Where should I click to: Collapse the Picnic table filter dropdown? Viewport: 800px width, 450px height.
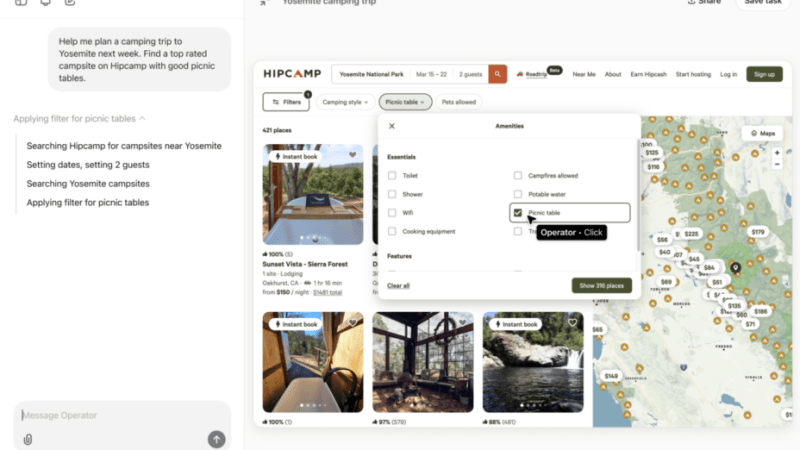pos(406,102)
